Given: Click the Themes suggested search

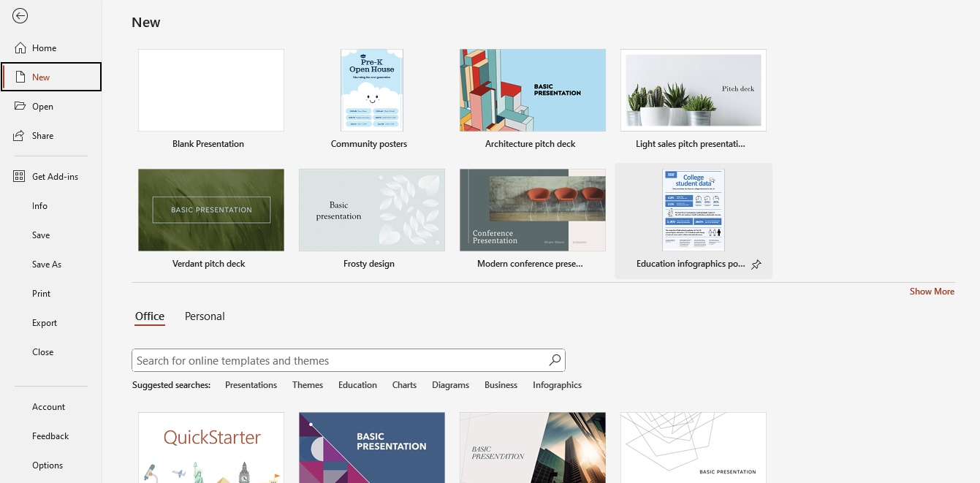Looking at the screenshot, I should (308, 385).
